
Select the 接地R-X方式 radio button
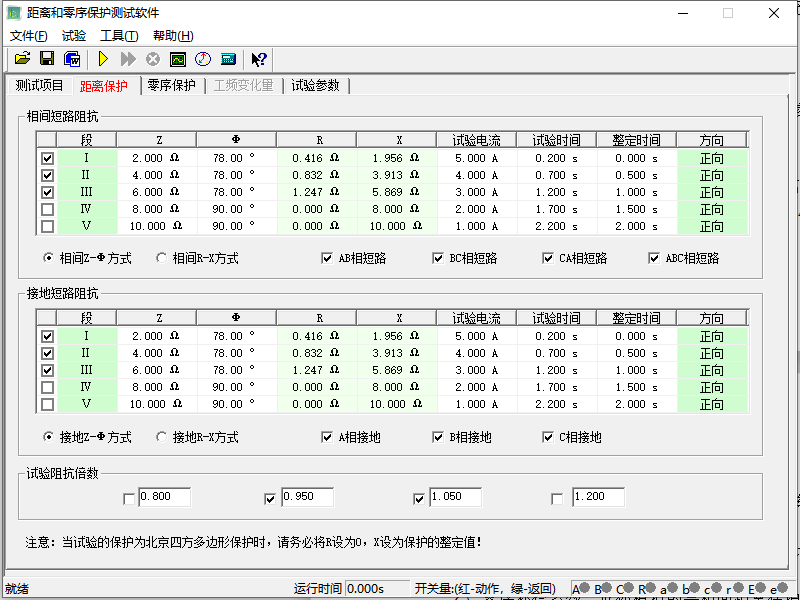tap(162, 437)
